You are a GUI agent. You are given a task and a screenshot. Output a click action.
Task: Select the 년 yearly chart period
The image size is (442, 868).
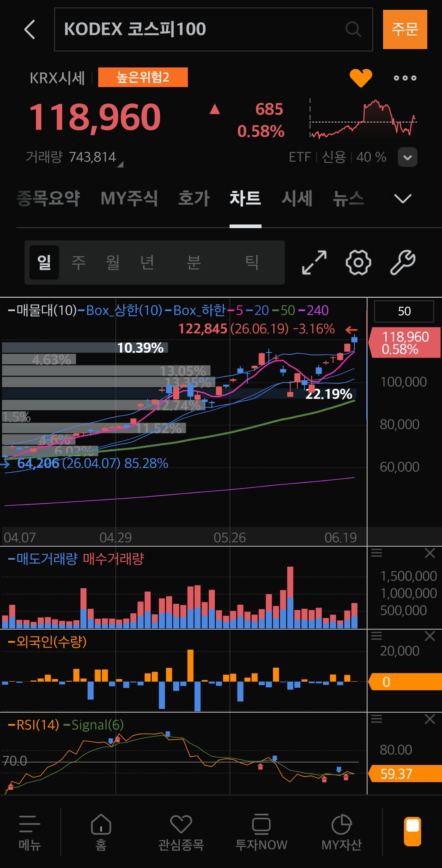coord(147,262)
